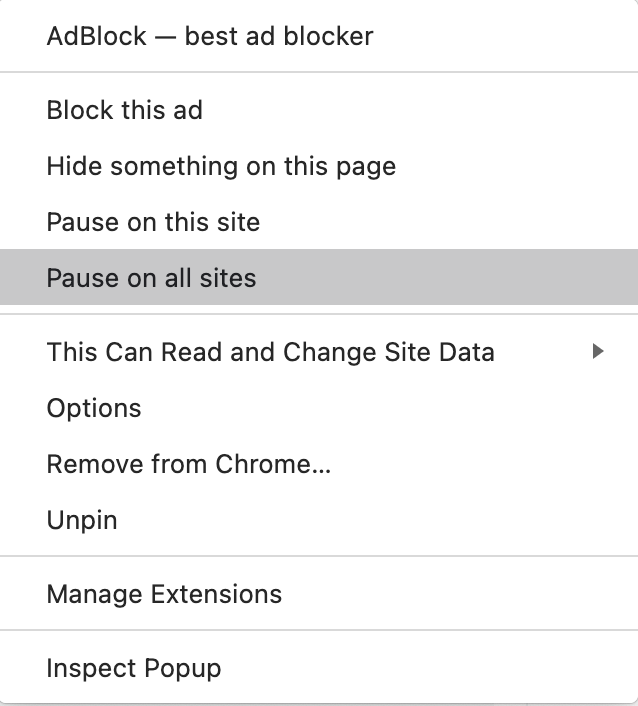The image size is (638, 706).
Task: Unpin the extension from the toolbar
Action: pos(82,520)
